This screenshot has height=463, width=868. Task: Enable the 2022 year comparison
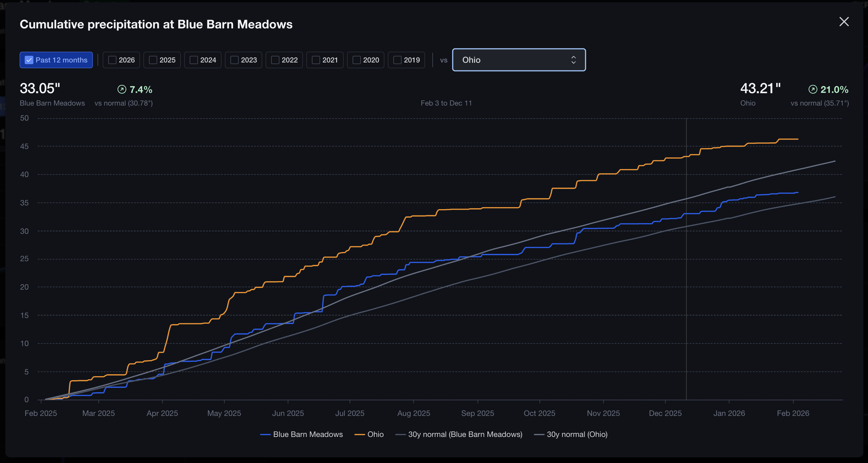[x=275, y=60]
